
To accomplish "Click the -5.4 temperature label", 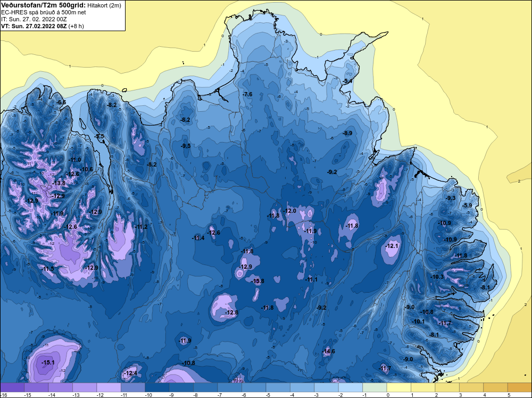I will pos(347,81).
